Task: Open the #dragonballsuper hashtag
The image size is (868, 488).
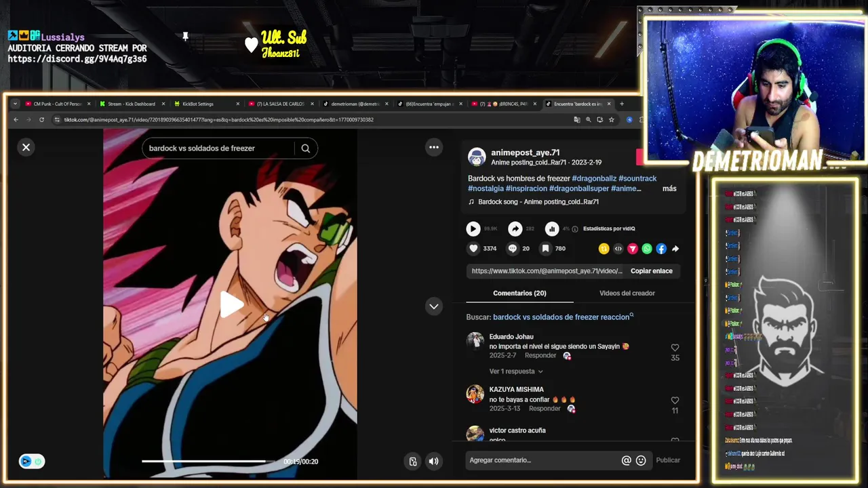Action: [x=579, y=188]
